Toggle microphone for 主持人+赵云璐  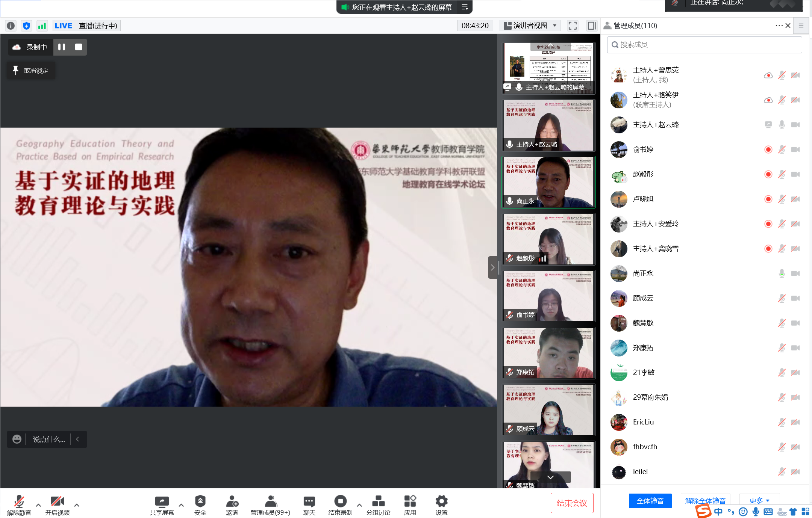[782, 125]
